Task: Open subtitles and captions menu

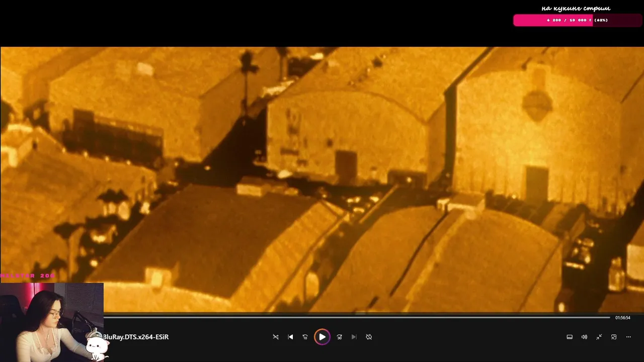Action: pyautogui.click(x=570, y=337)
